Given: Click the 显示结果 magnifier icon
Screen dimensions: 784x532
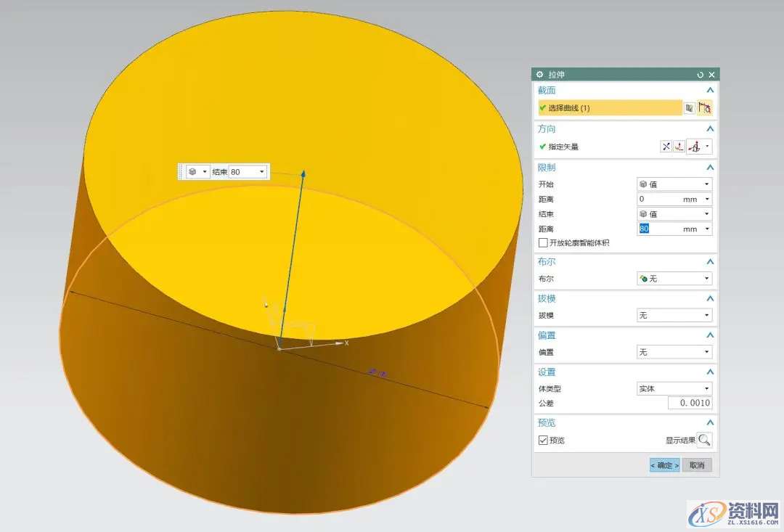Looking at the screenshot, I should pos(704,440).
